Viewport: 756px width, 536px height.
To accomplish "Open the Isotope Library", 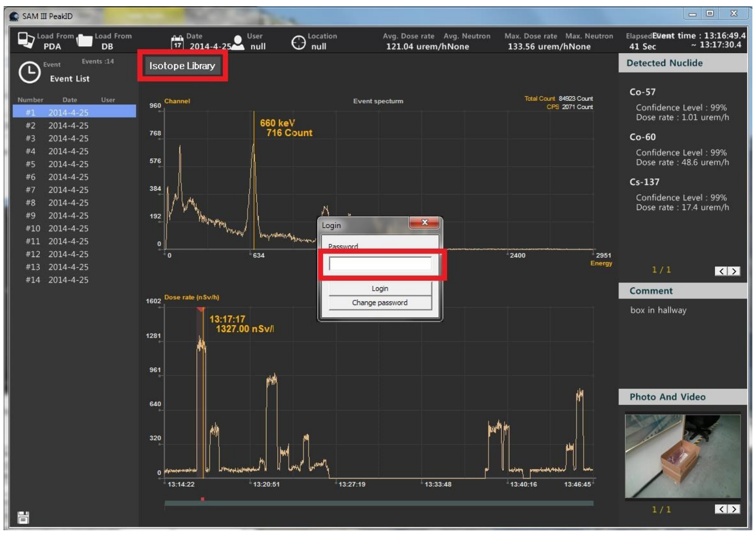I will [182, 65].
